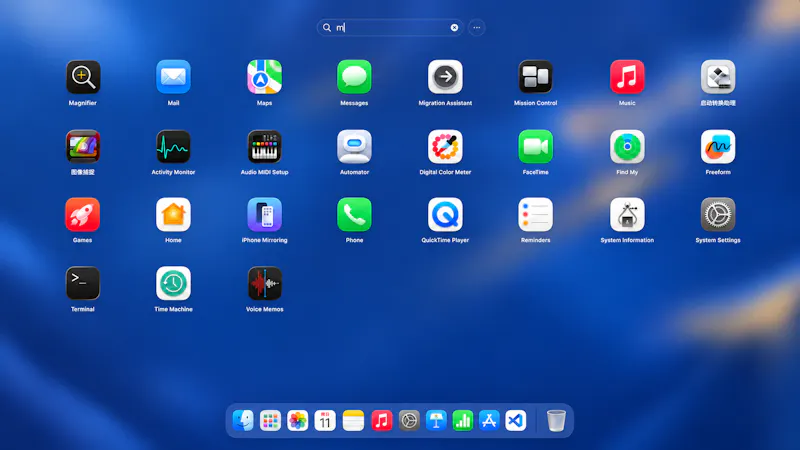800x450 pixels.
Task: Launch Voice Memos
Action: [x=264, y=284]
